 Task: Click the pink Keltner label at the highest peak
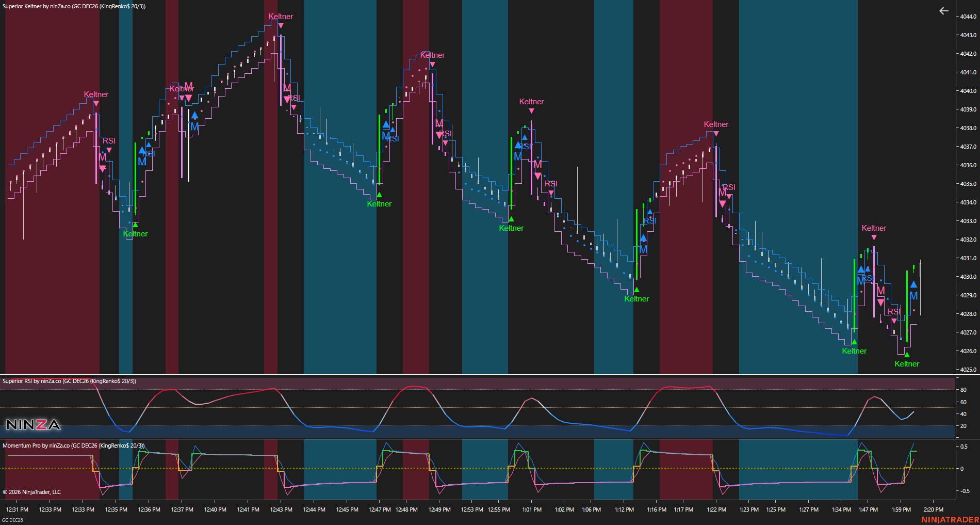(x=281, y=17)
